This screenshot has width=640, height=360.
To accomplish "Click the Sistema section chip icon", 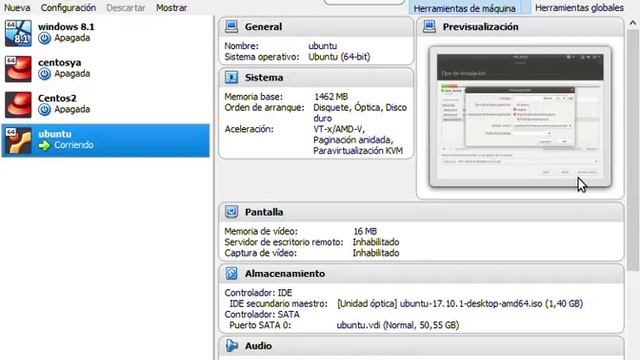I will (231, 77).
